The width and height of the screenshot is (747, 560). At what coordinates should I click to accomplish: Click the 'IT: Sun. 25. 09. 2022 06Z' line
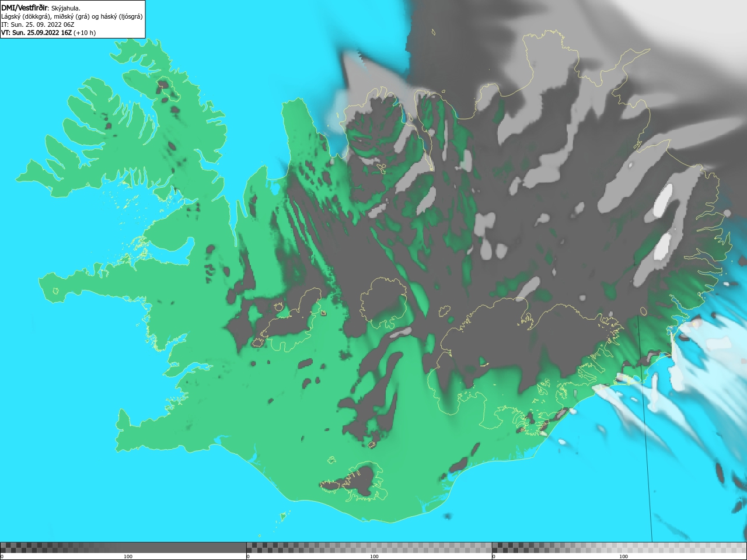click(38, 24)
